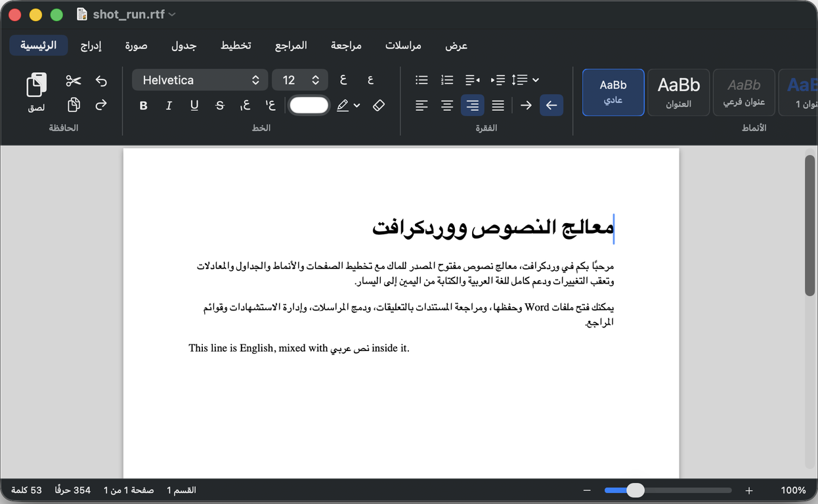Insert a numbered list
This screenshot has width=818, height=504.
pyautogui.click(x=447, y=80)
